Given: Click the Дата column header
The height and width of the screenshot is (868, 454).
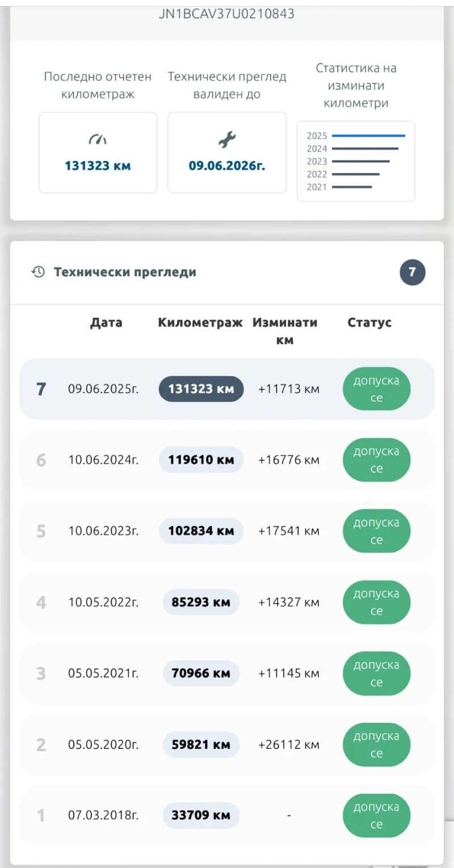Looking at the screenshot, I should [x=106, y=323].
